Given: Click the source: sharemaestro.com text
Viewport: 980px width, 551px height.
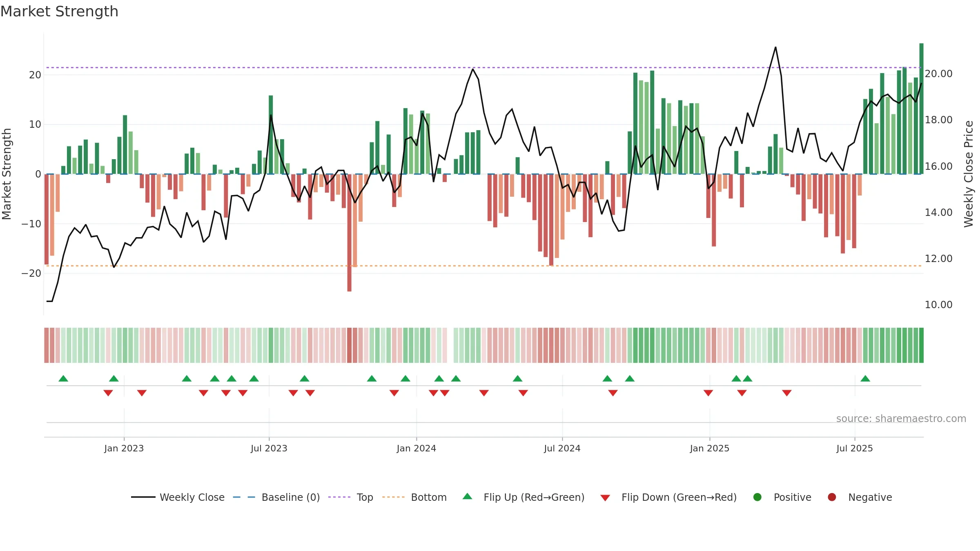Looking at the screenshot, I should pyautogui.click(x=901, y=418).
